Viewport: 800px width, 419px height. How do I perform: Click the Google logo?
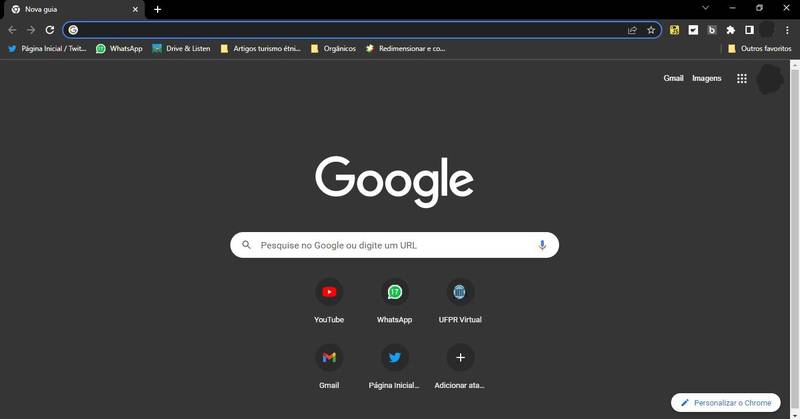click(x=394, y=181)
